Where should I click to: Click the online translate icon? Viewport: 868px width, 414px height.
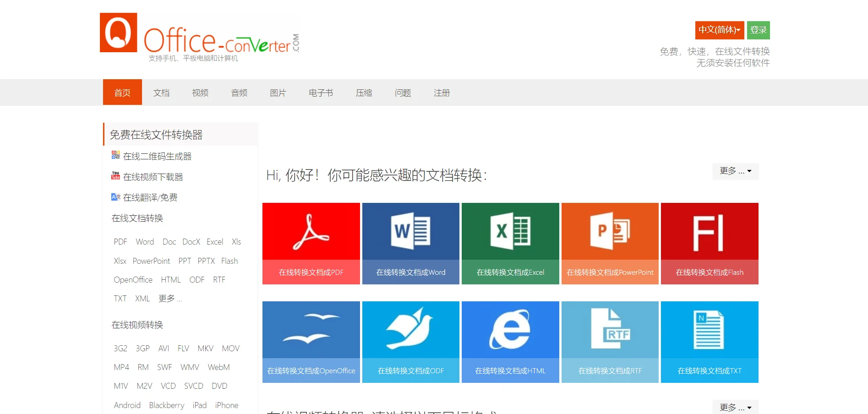click(116, 197)
